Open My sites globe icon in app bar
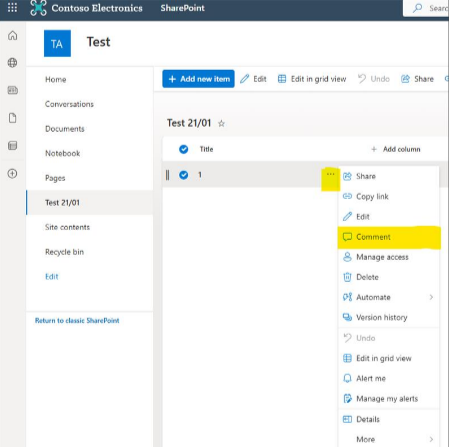 click(13, 63)
